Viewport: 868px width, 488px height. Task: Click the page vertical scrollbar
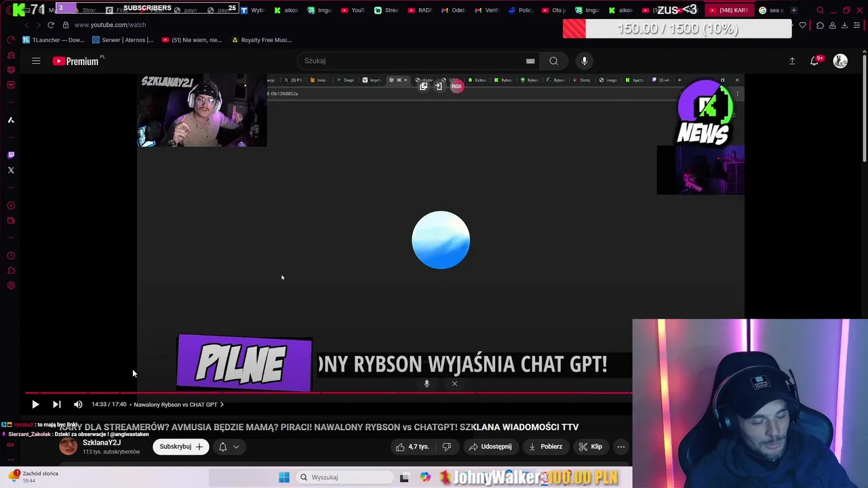click(x=864, y=108)
